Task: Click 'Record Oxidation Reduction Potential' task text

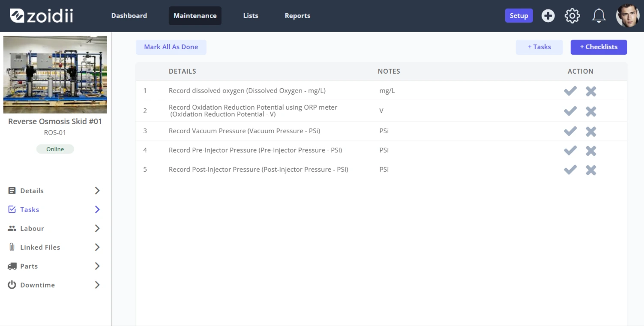Action: (253, 111)
